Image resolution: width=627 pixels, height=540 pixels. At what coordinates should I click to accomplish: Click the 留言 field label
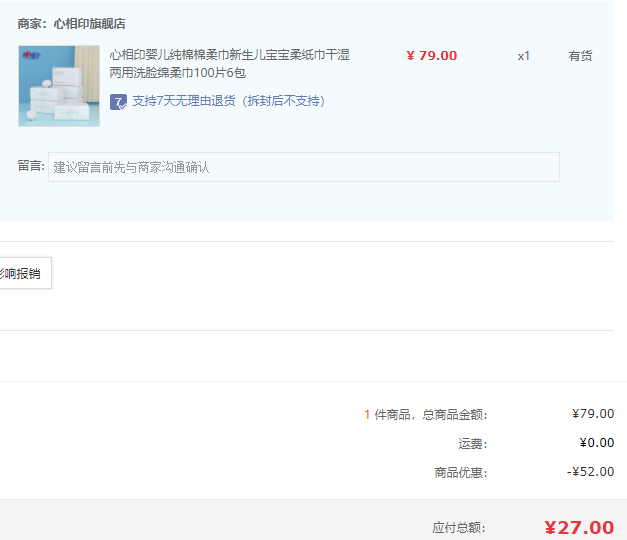pyautogui.click(x=31, y=166)
